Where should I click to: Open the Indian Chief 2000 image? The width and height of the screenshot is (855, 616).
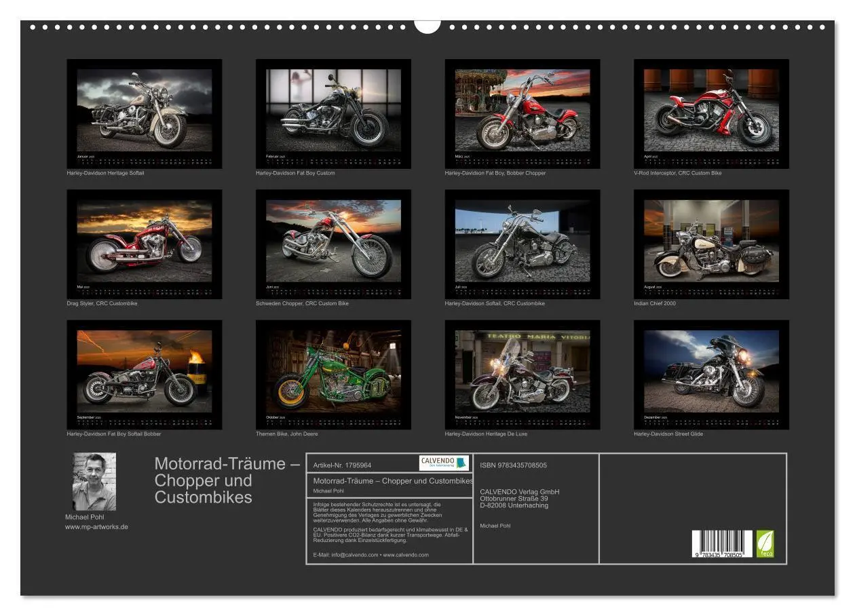click(711, 244)
